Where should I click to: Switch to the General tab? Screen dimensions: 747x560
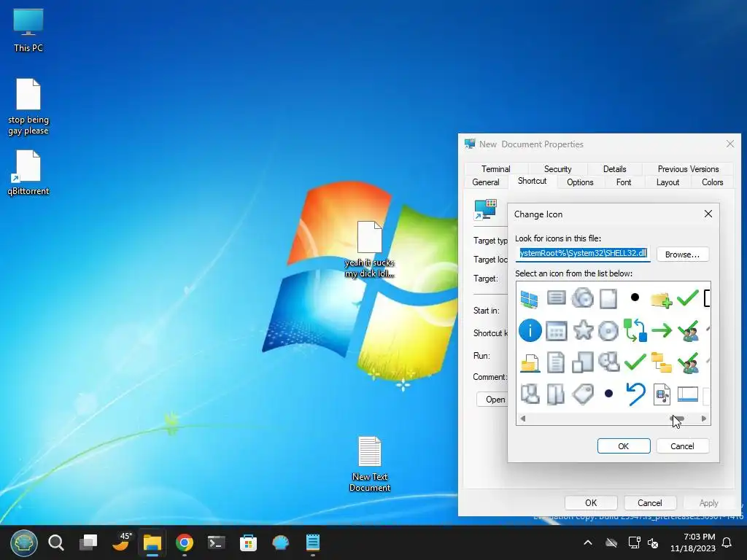point(485,182)
